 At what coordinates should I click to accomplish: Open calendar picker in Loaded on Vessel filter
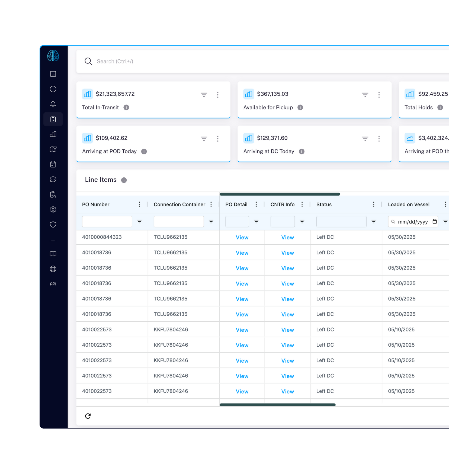(435, 222)
